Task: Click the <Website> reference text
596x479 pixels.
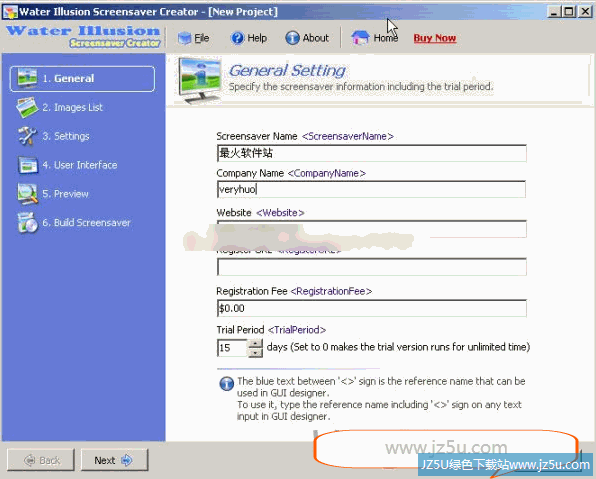Action: 281,213
